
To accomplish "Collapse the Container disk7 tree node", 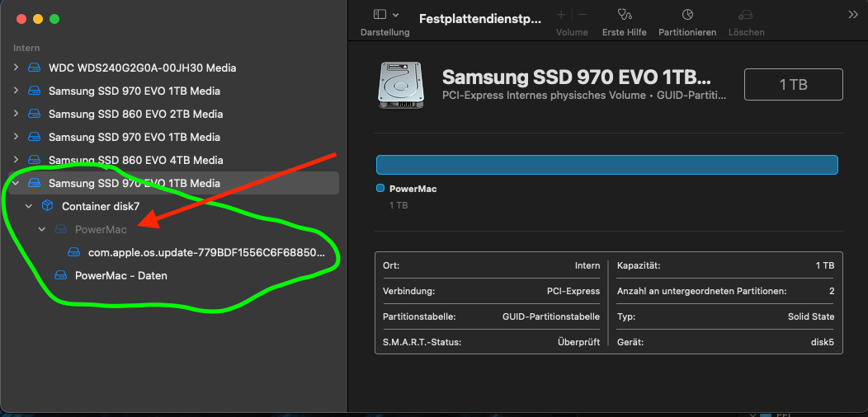I will [29, 206].
